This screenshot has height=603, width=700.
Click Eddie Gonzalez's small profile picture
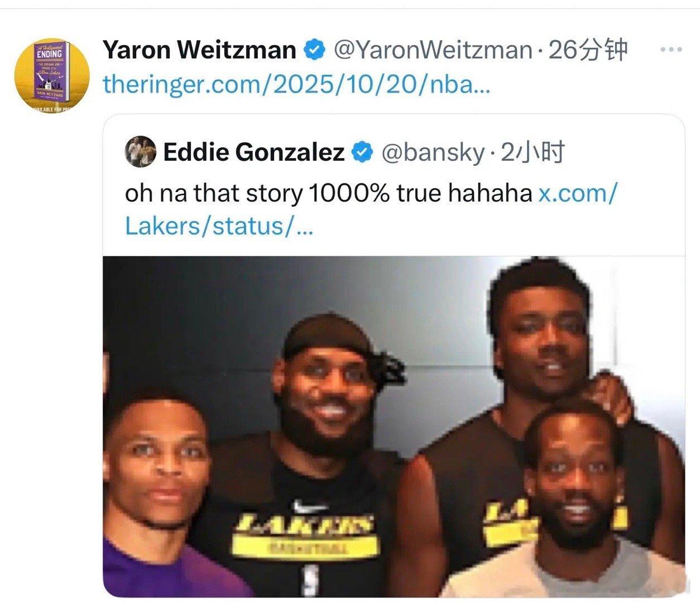(140, 151)
